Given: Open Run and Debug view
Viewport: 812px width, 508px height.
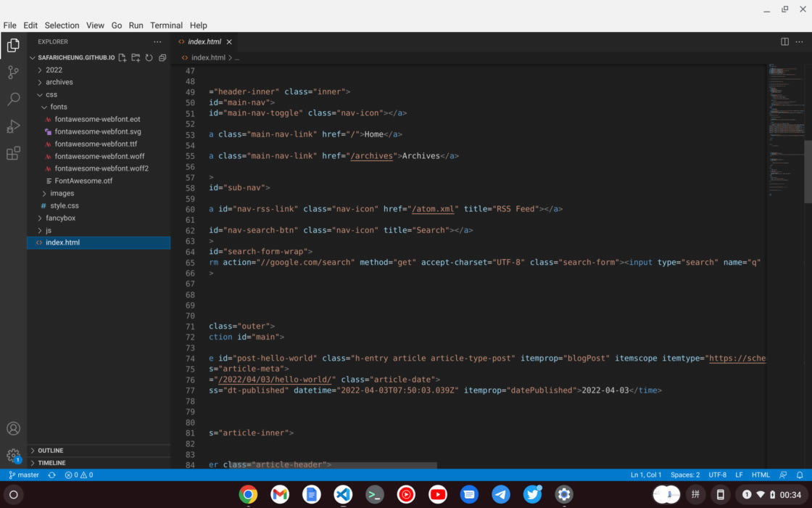Looking at the screenshot, I should click(x=13, y=126).
